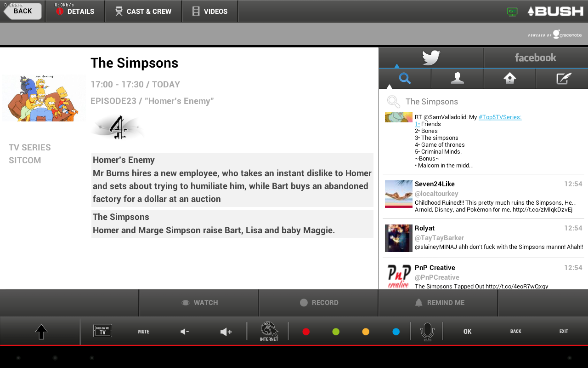Open Rolyat's profile picture

pyautogui.click(x=399, y=238)
